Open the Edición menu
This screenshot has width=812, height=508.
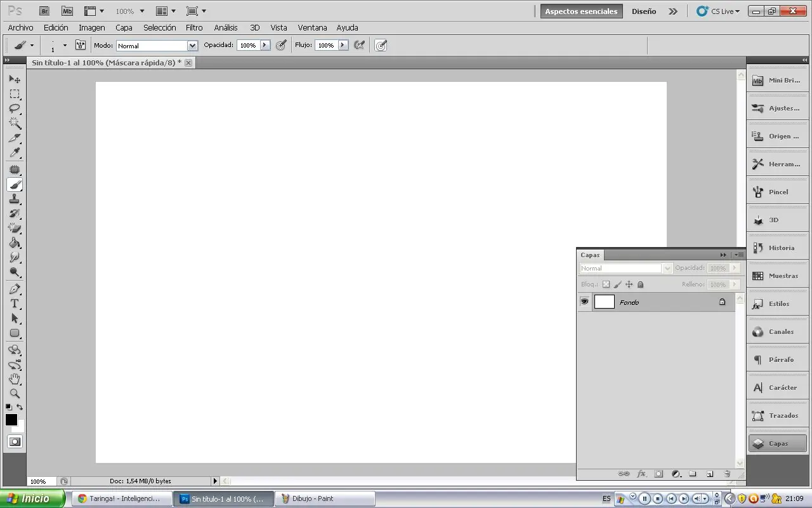[x=56, y=27]
